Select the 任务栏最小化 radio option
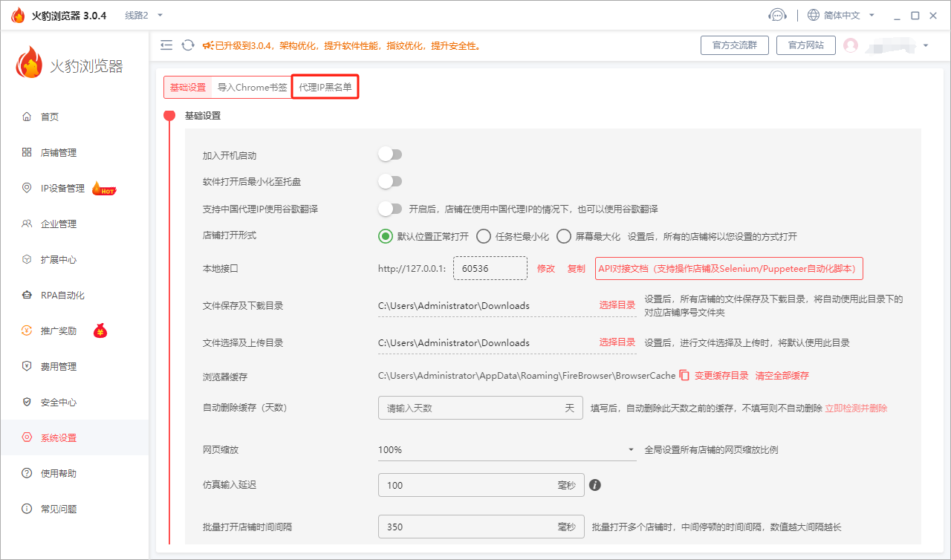The image size is (951, 560). click(483, 235)
